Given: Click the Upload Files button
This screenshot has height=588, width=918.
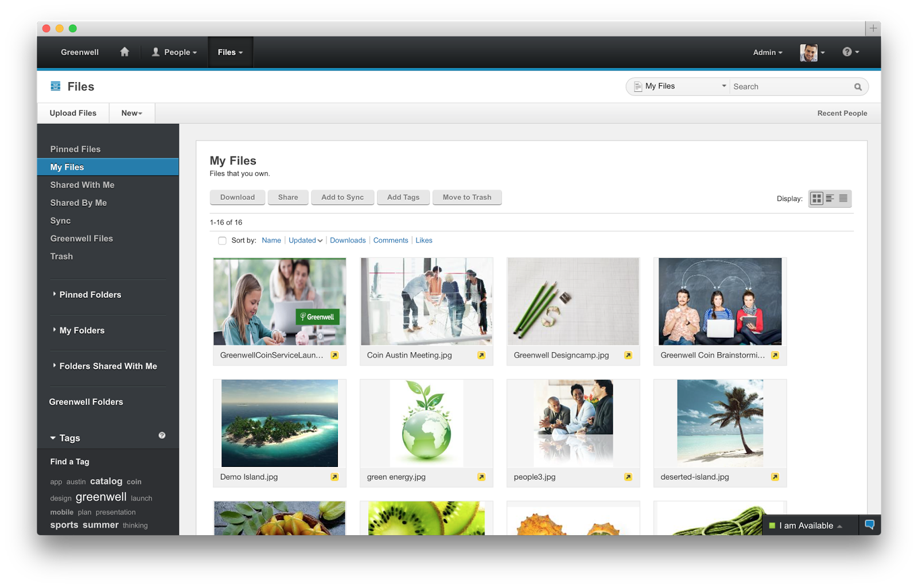Looking at the screenshot, I should pos(73,113).
